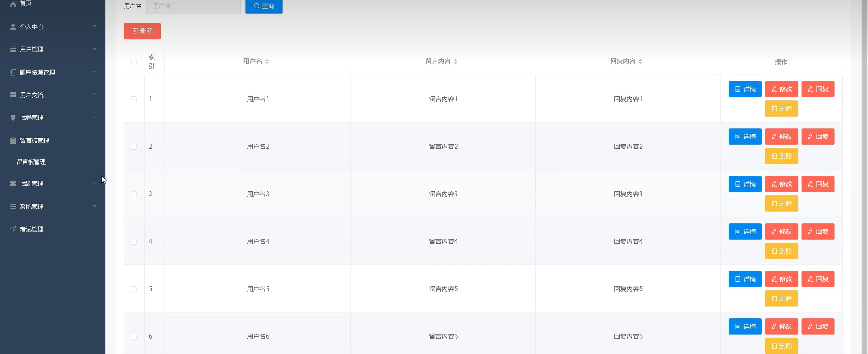Select 考试管理 label in sidebar
The image size is (868, 354).
click(32, 229)
